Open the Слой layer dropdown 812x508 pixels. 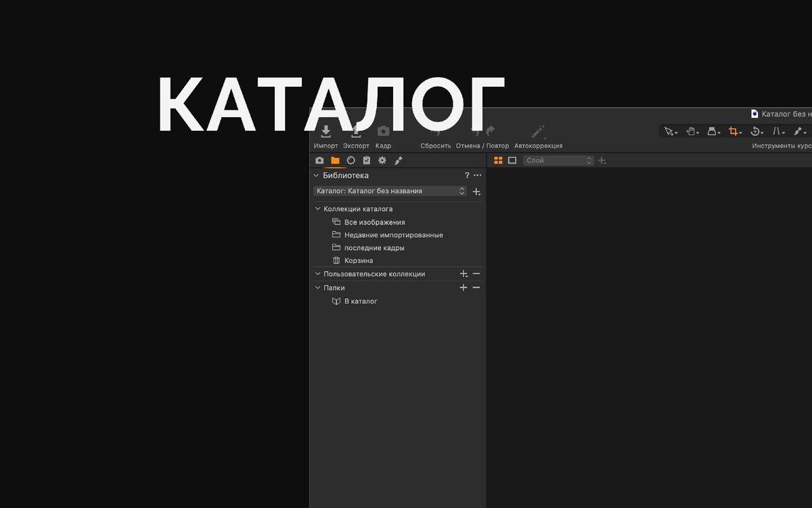[x=558, y=161]
